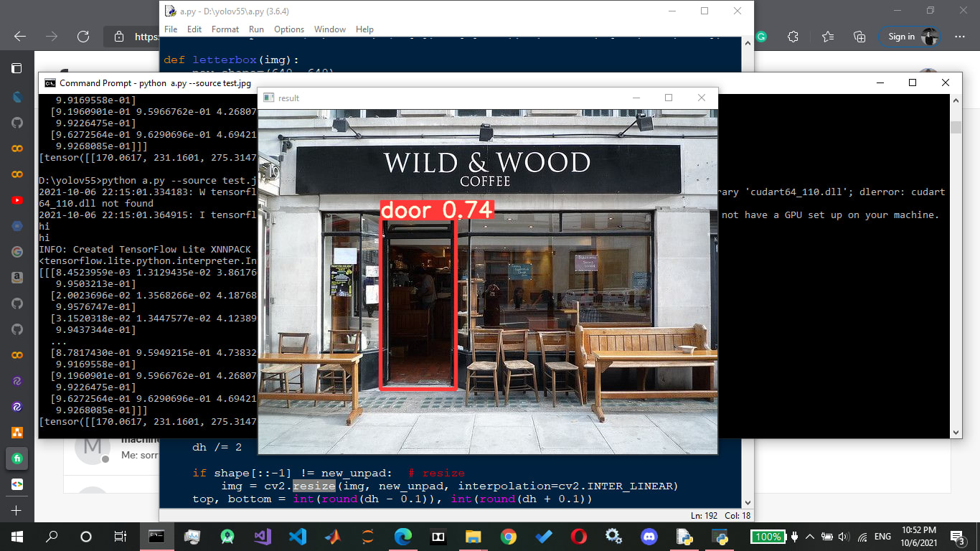The image size is (980, 551).
Task: Click the browser Back button
Action: 20,37
